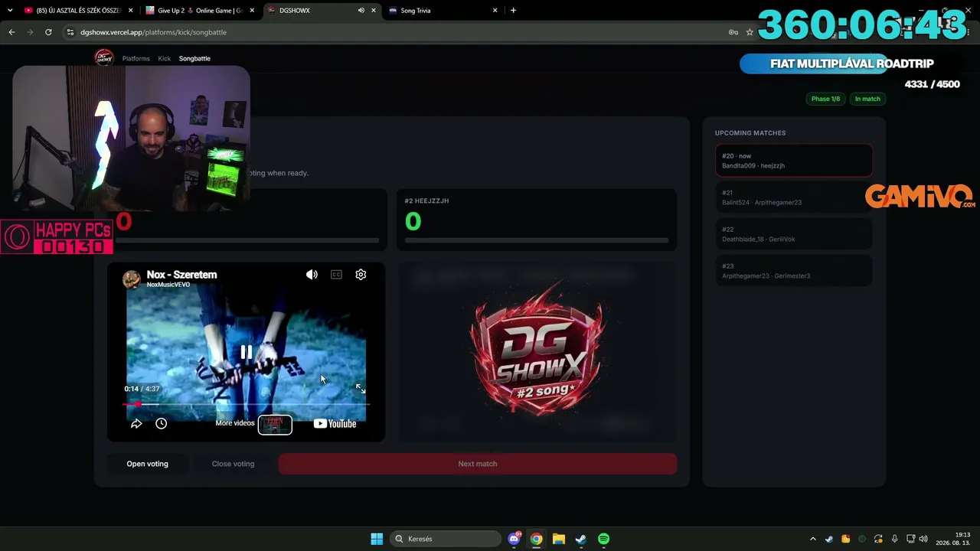
Task: Switch to the Song Trivia tab
Action: click(443, 11)
